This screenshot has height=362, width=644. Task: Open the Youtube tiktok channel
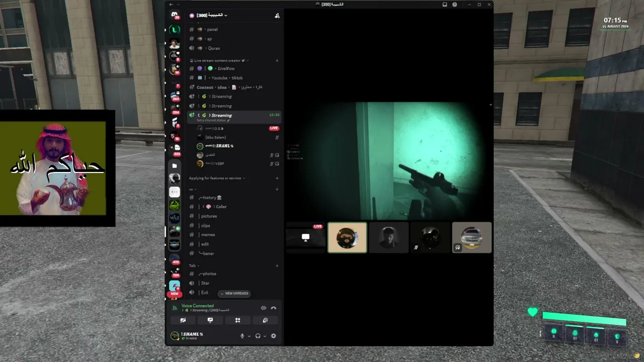click(234, 78)
